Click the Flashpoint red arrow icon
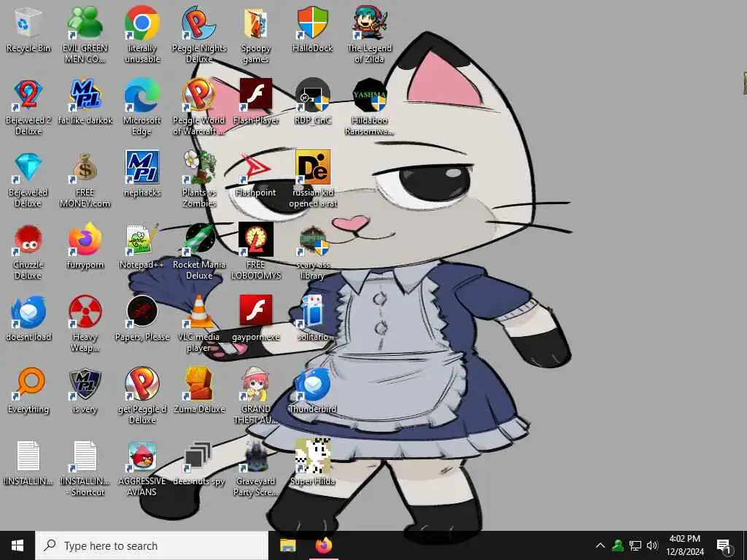Image resolution: width=747 pixels, height=560 pixels. pos(256,168)
